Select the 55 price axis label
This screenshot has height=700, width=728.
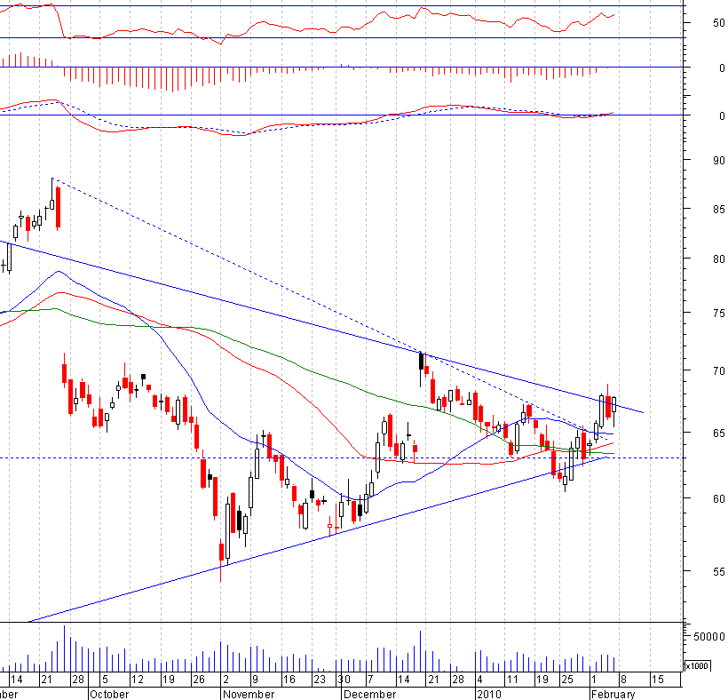click(x=719, y=572)
